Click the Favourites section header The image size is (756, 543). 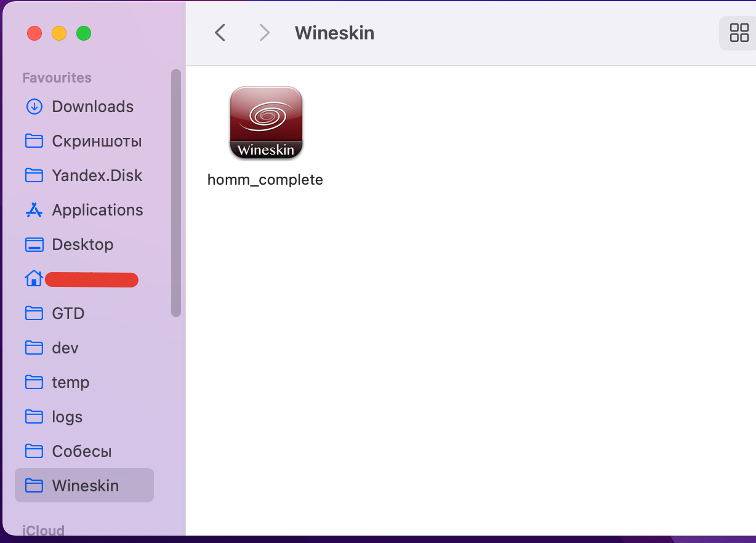pyautogui.click(x=57, y=78)
